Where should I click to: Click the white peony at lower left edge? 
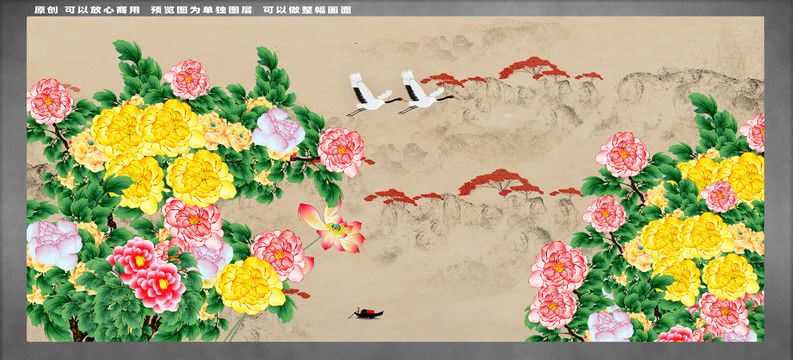point(54,244)
